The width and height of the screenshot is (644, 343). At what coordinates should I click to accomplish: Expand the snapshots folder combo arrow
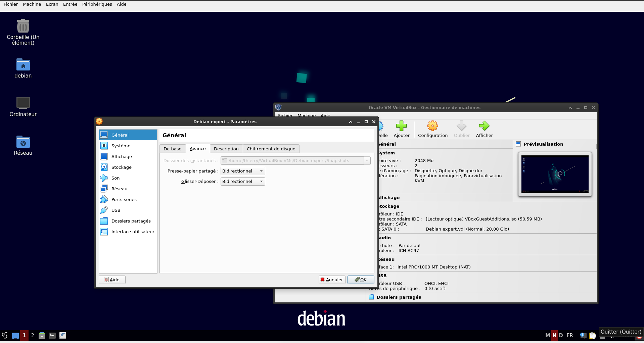click(x=367, y=160)
